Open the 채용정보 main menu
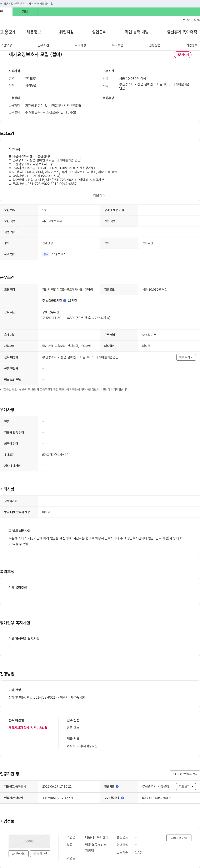 [34, 32]
